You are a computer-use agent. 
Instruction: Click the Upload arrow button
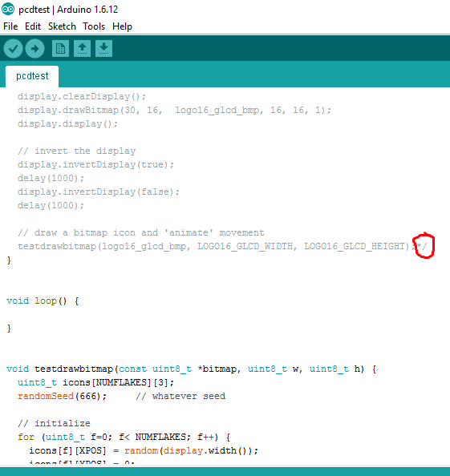coord(35,49)
